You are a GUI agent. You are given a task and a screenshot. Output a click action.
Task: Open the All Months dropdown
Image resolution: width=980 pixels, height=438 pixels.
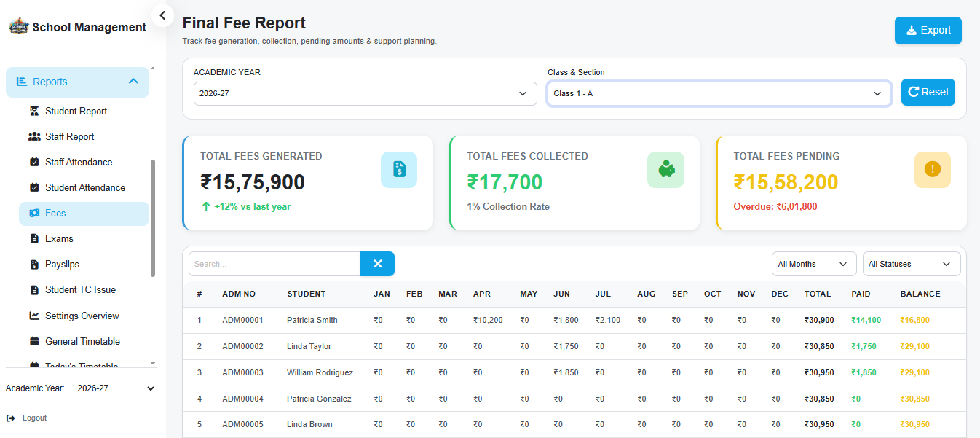[x=814, y=264]
